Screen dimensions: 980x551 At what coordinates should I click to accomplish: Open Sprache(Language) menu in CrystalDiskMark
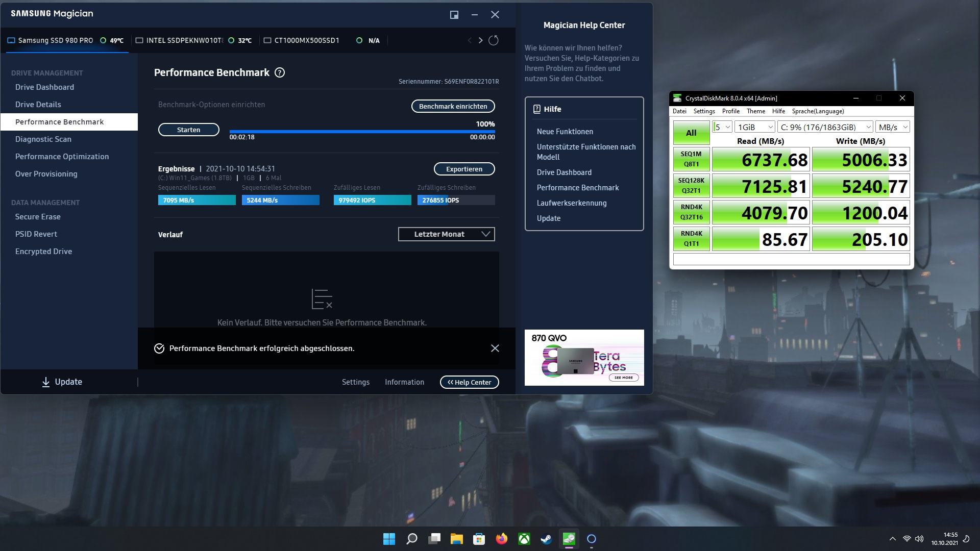[818, 111]
